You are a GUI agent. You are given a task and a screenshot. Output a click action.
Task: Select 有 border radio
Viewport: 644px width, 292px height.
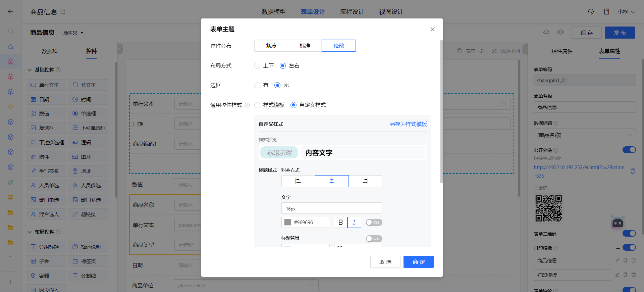pyautogui.click(x=257, y=85)
